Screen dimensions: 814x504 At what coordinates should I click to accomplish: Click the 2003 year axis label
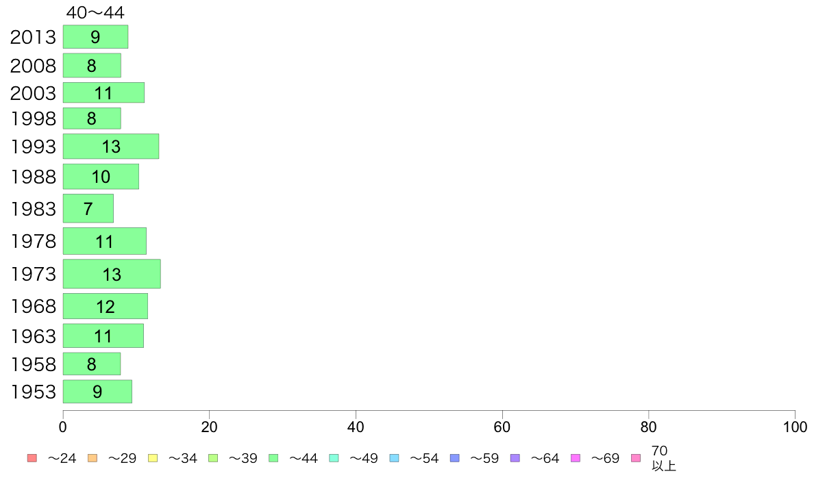pos(33,93)
